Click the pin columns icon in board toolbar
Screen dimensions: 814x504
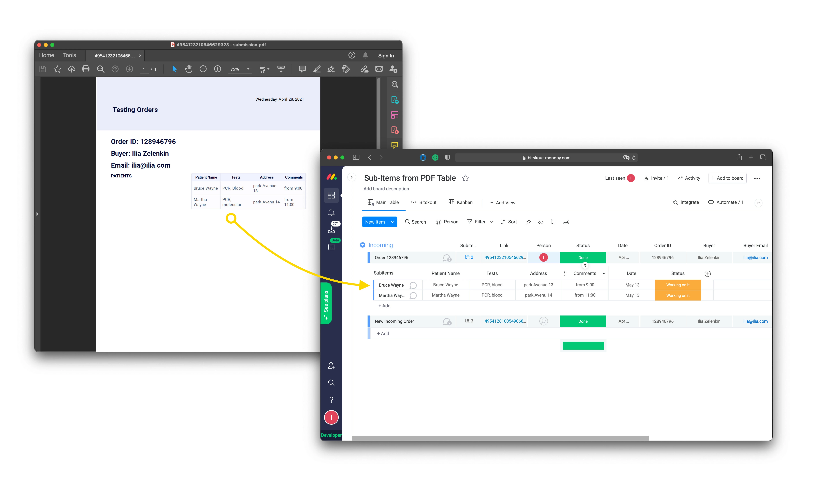[528, 222]
